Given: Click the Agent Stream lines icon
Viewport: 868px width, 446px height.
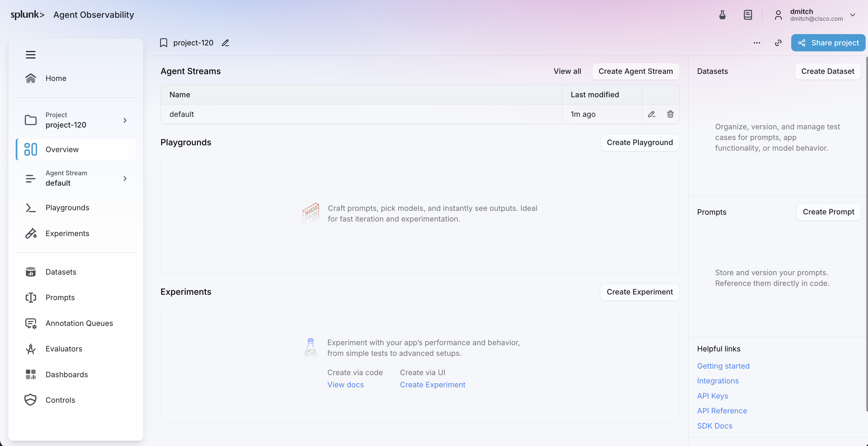Looking at the screenshot, I should tap(31, 178).
